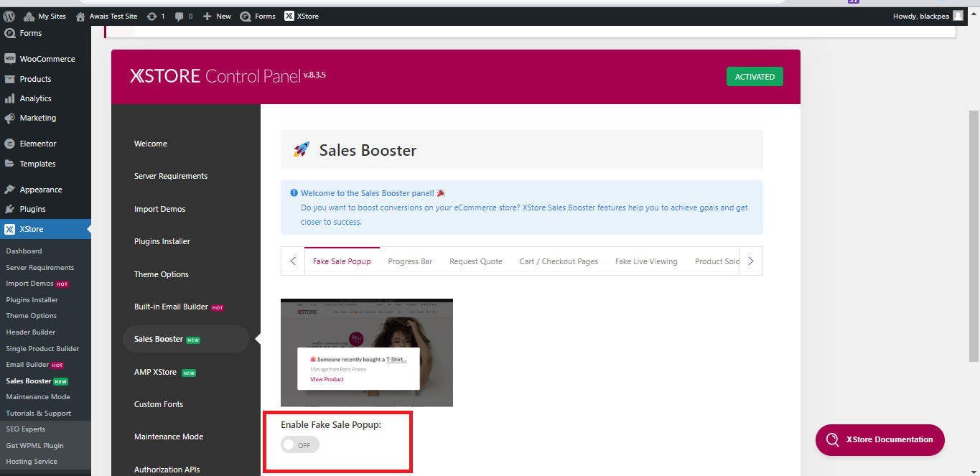Click the XSTORE Control Panel logo
Viewport: 980px width, 476px height.
tap(228, 75)
